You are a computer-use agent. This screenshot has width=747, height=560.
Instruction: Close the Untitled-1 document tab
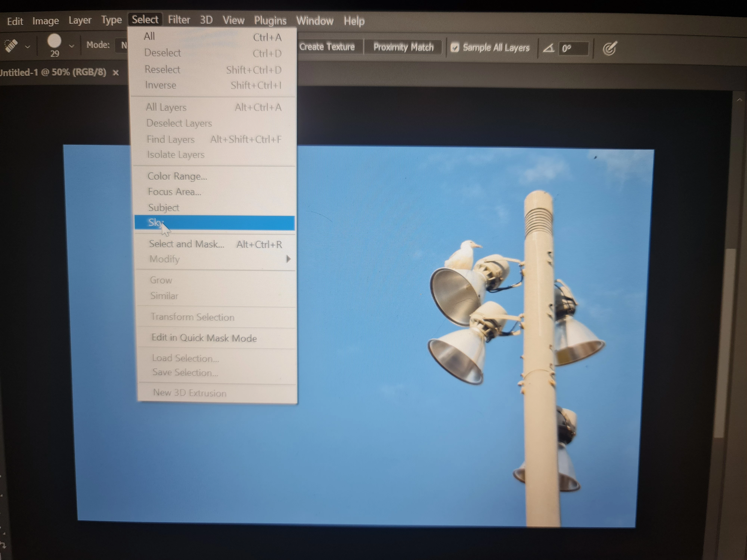click(x=116, y=73)
